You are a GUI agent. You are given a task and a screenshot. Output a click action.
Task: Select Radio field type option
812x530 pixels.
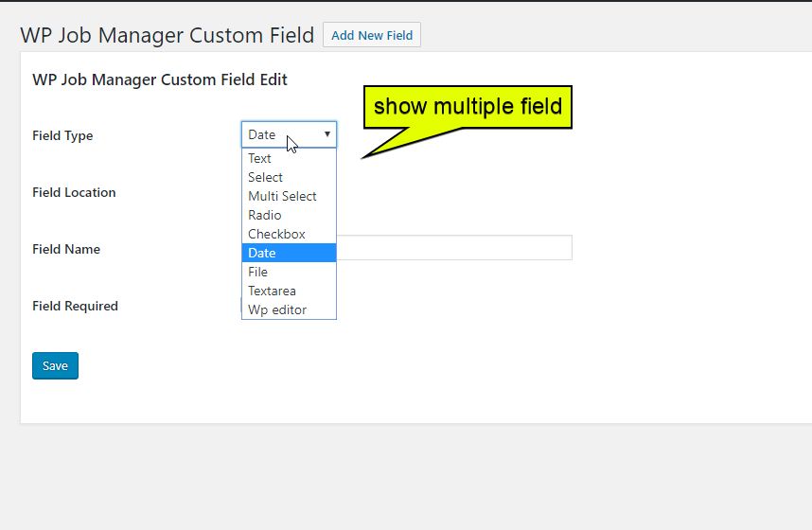pyautogui.click(x=289, y=215)
